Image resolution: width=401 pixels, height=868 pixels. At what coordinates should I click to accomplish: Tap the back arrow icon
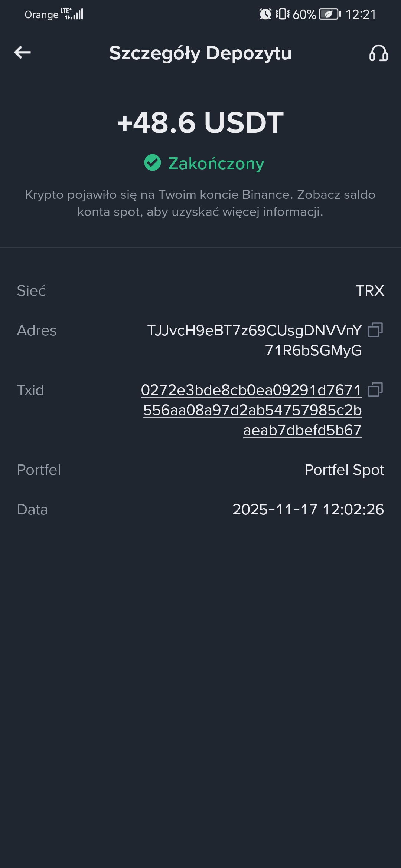[22, 52]
